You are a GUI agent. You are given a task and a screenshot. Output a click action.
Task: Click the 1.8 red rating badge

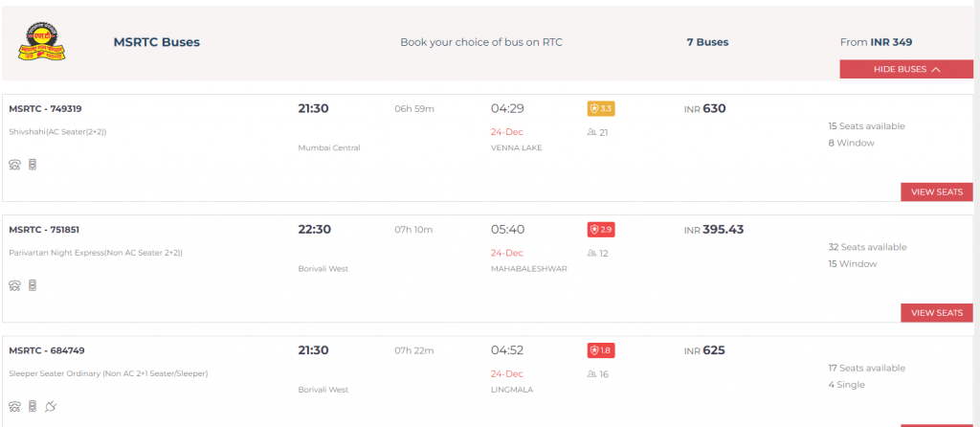coord(601,350)
